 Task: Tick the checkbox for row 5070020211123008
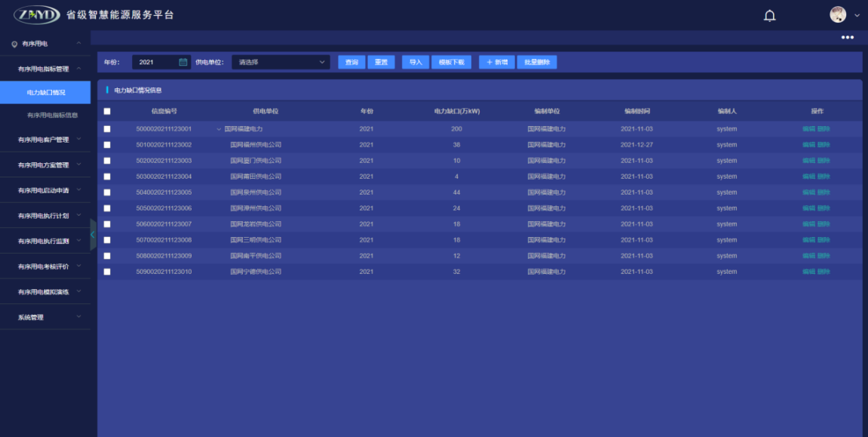pyautogui.click(x=107, y=240)
